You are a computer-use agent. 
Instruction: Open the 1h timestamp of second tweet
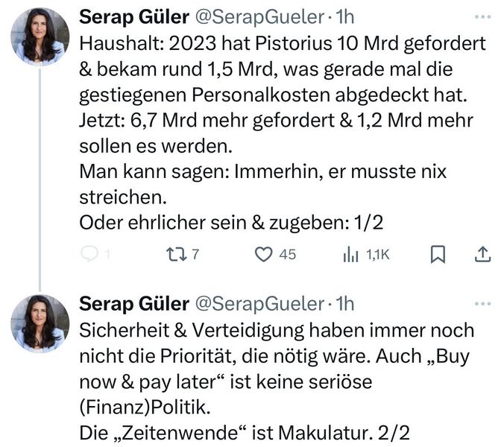pos(345,304)
